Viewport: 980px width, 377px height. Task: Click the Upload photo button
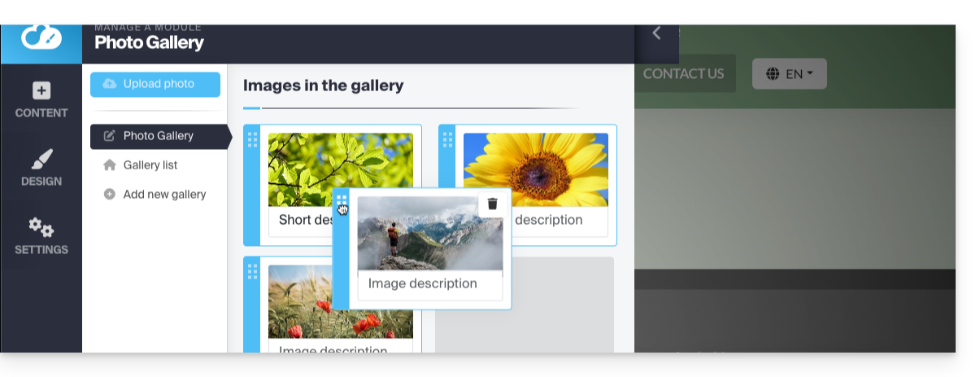coord(155,84)
